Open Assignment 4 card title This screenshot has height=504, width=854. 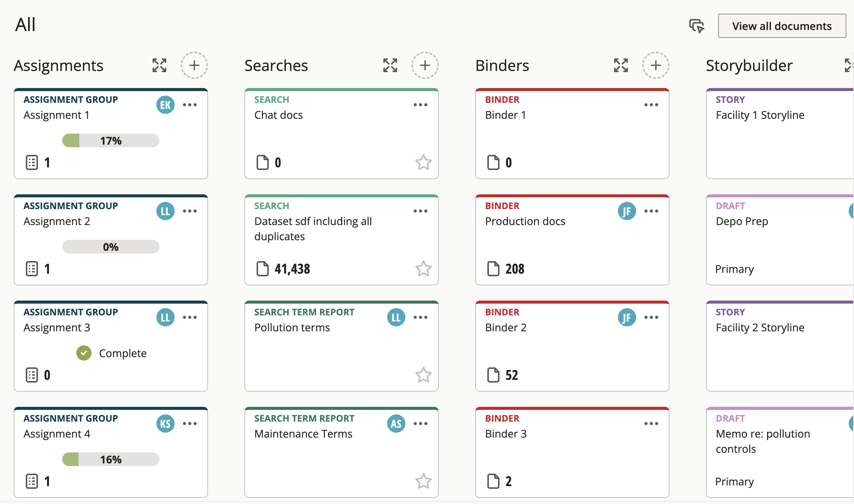pyautogui.click(x=57, y=434)
